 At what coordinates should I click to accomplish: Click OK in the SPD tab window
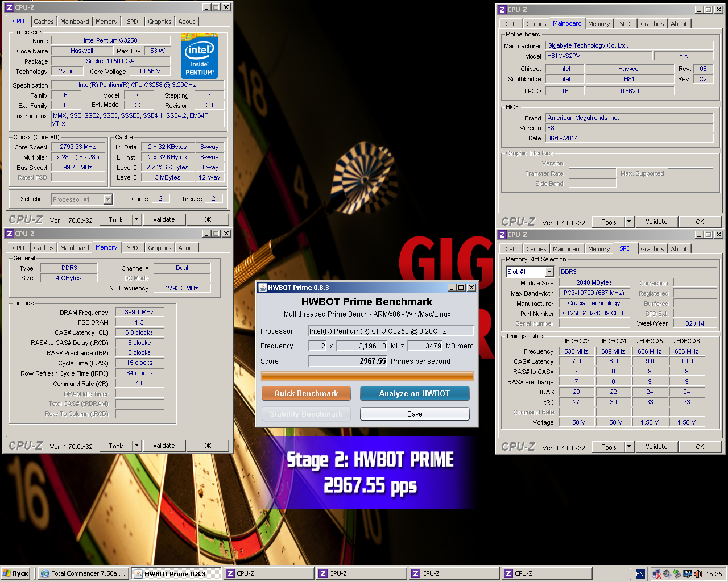[700, 447]
